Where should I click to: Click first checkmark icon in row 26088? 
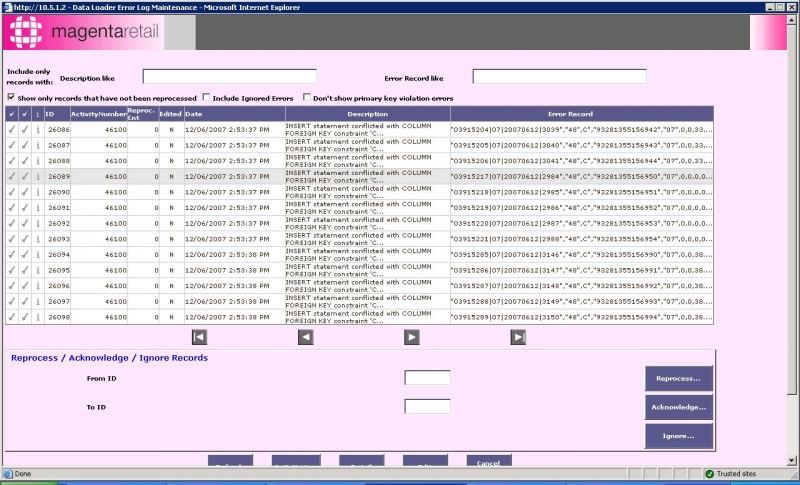click(12, 161)
